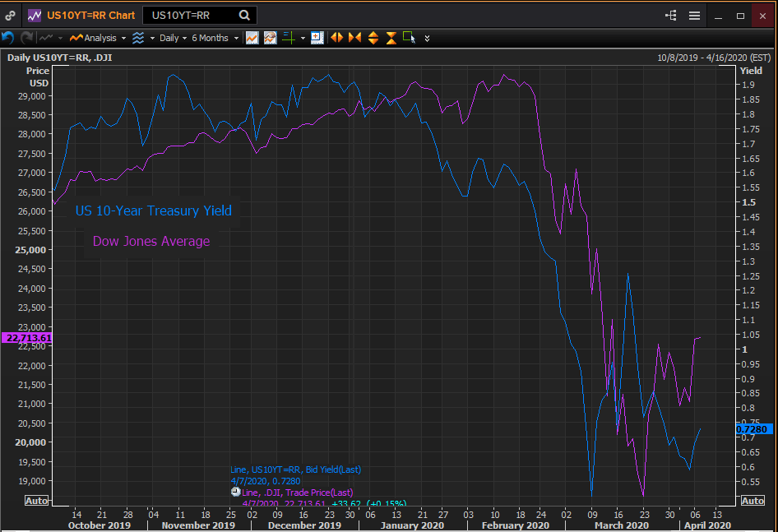Click the vertical expand arrows icon

[x=373, y=38]
